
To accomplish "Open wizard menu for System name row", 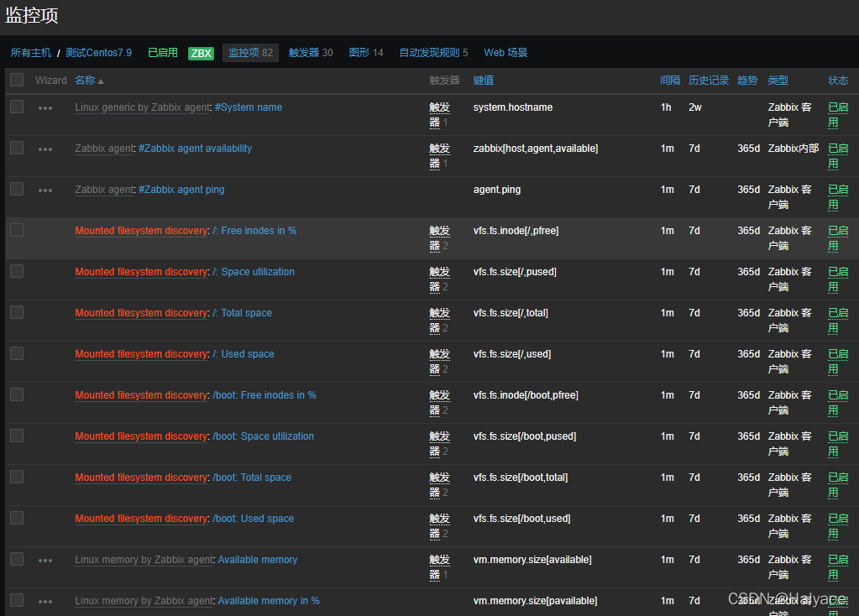I will [45, 108].
